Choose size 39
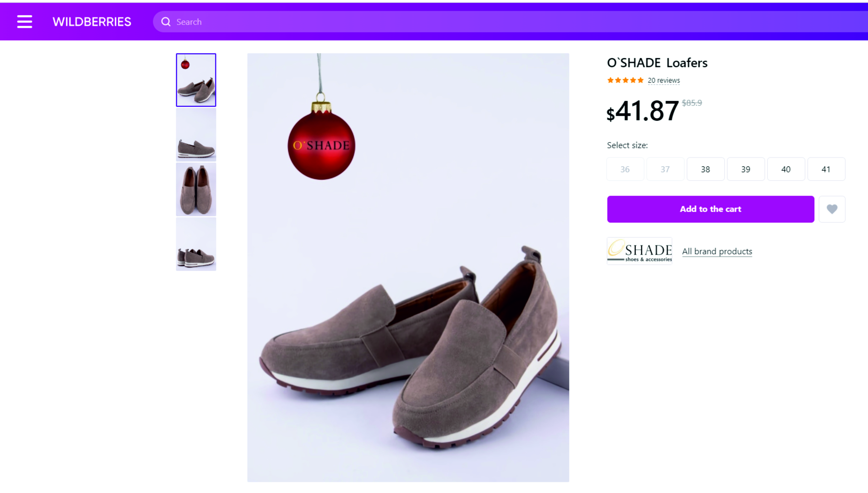The height and width of the screenshot is (493, 868). point(745,169)
